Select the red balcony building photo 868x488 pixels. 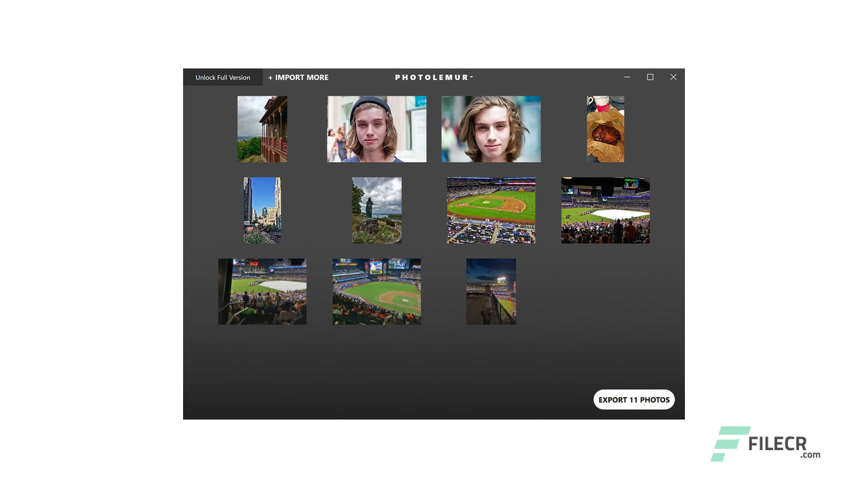tap(262, 129)
